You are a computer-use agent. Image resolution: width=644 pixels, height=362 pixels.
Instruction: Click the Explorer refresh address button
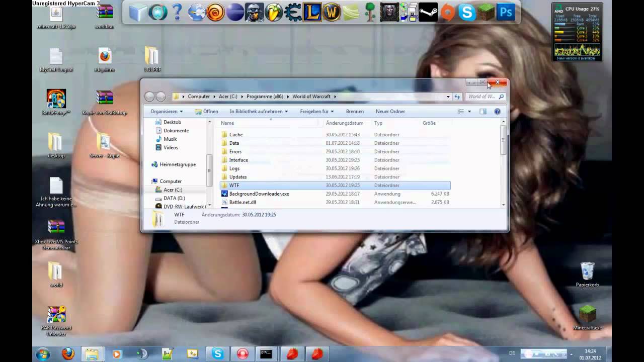pyautogui.click(x=457, y=97)
